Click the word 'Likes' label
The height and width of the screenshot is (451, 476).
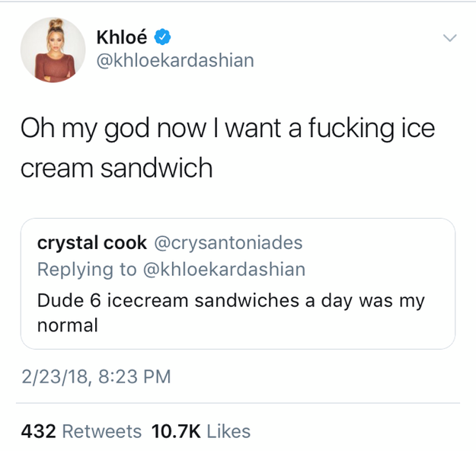228,431
